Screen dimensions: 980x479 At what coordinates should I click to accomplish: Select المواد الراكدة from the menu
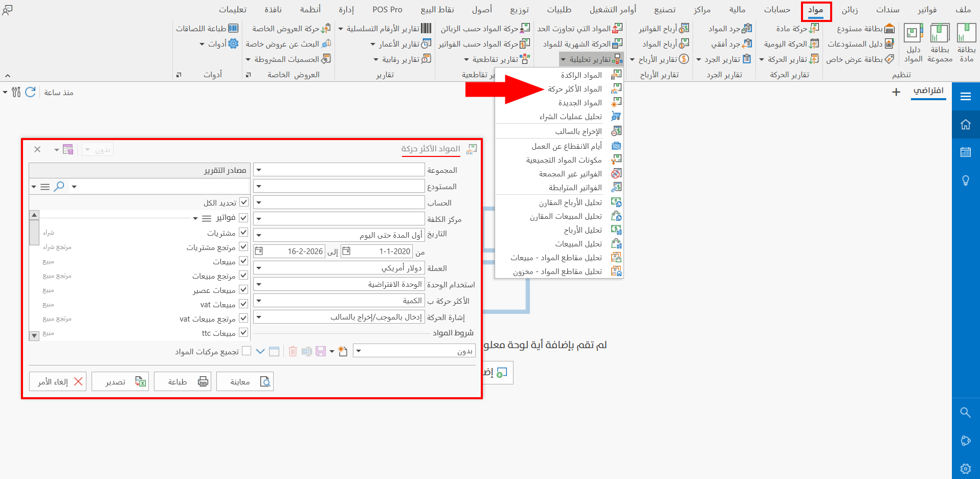coord(579,75)
